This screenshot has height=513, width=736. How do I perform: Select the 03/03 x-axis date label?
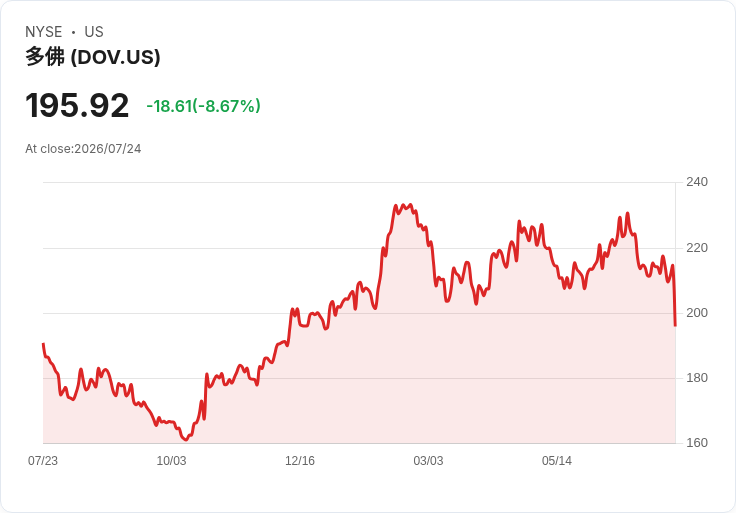[428, 461]
